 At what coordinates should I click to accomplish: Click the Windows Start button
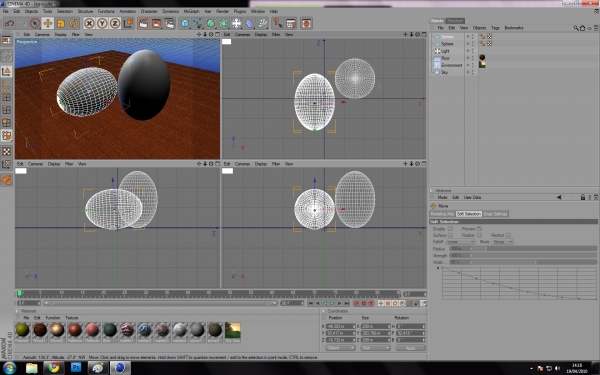click(x=9, y=368)
